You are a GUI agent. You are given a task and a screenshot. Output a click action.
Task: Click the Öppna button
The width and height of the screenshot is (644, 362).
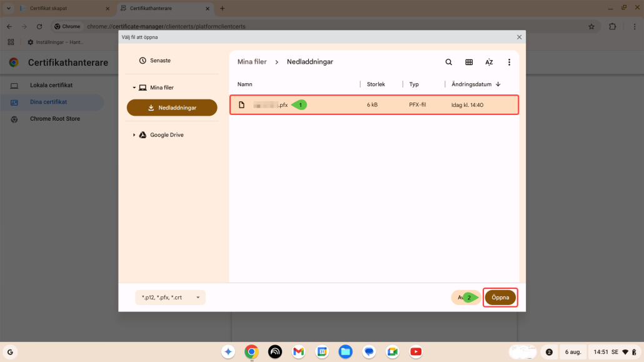click(500, 298)
